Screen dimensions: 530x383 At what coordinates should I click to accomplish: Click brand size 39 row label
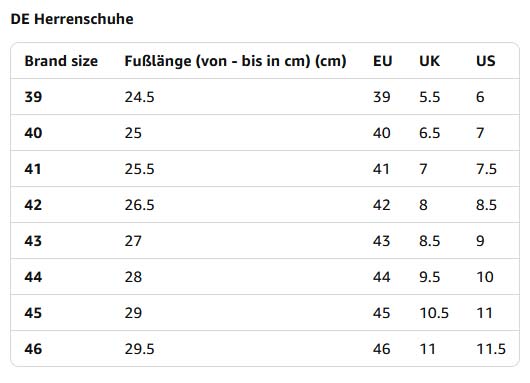(x=33, y=97)
